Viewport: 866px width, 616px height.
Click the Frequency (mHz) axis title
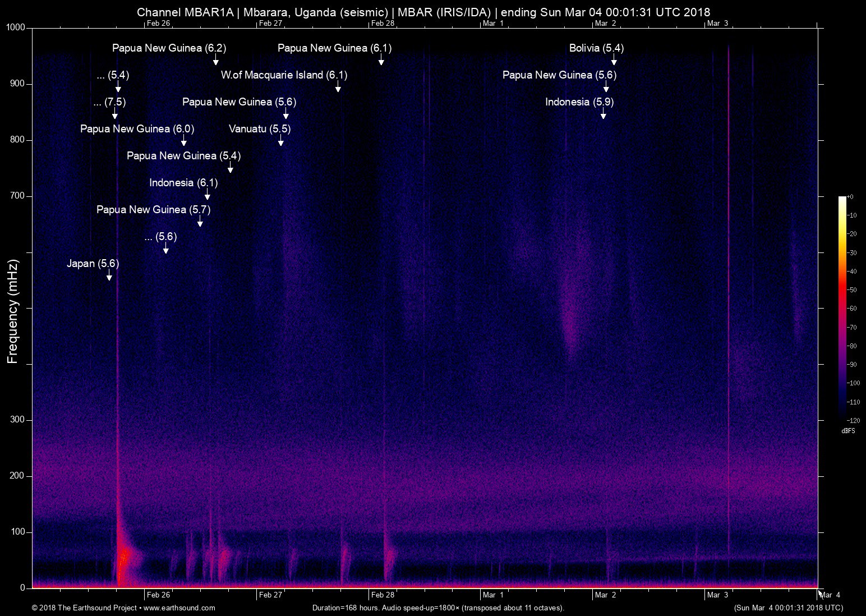pos(13,311)
